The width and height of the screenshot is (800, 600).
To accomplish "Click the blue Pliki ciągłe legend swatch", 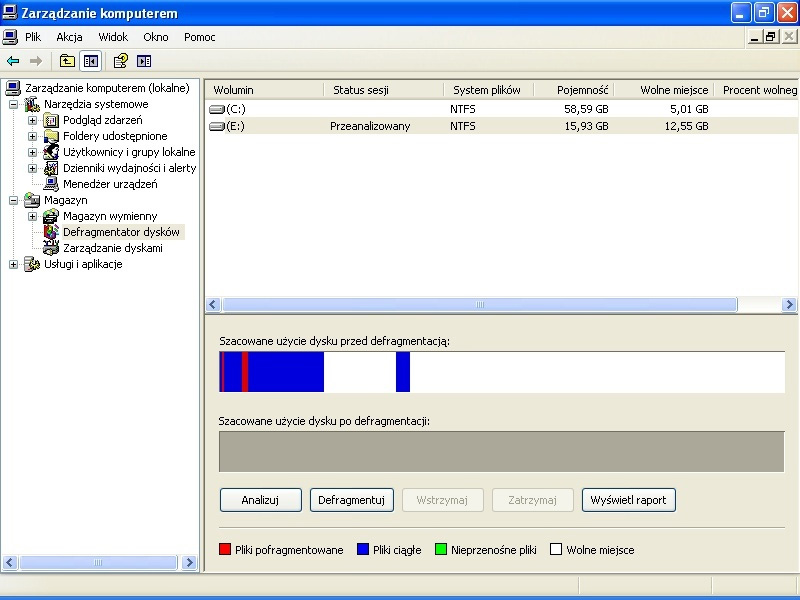I will click(363, 549).
